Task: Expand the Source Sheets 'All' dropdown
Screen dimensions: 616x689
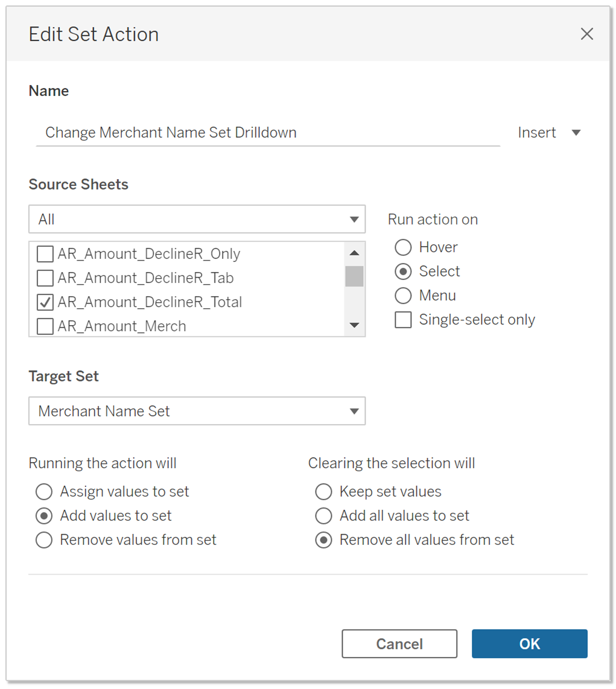Action: point(197,219)
